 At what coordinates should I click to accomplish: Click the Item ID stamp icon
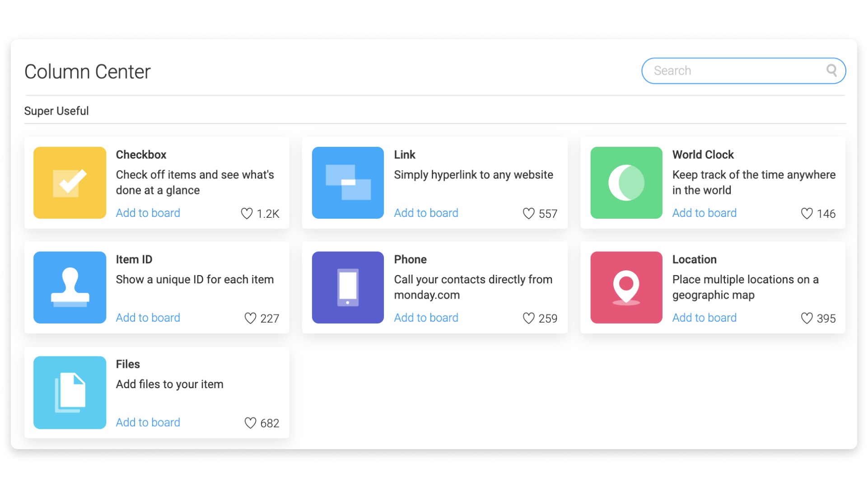click(70, 287)
